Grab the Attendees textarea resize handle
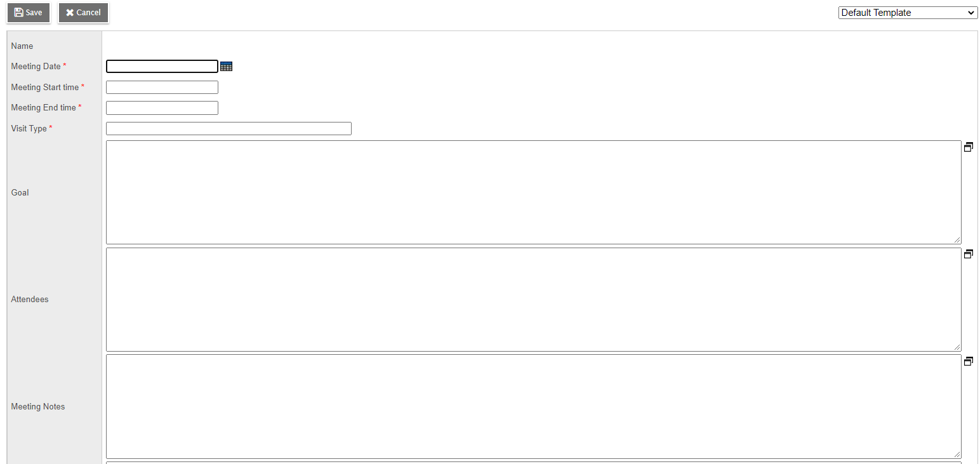Screen dimensions: 980x464 [957, 347]
